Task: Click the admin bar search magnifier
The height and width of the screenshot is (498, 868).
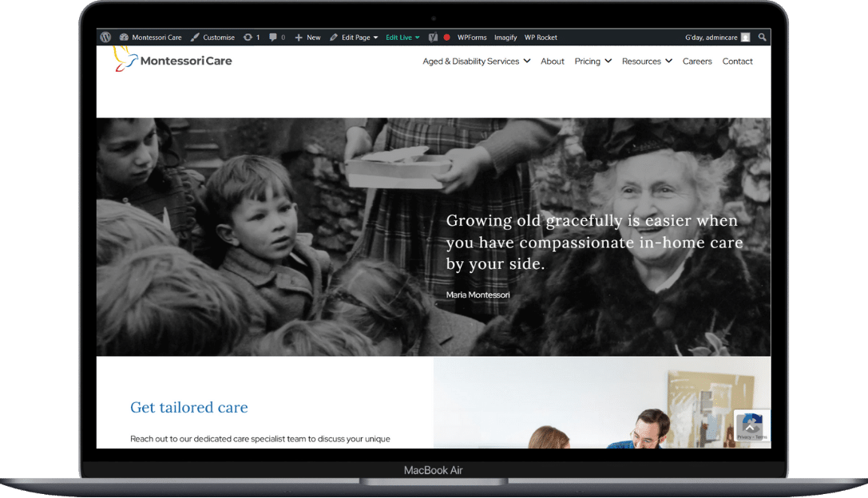Action: point(762,38)
